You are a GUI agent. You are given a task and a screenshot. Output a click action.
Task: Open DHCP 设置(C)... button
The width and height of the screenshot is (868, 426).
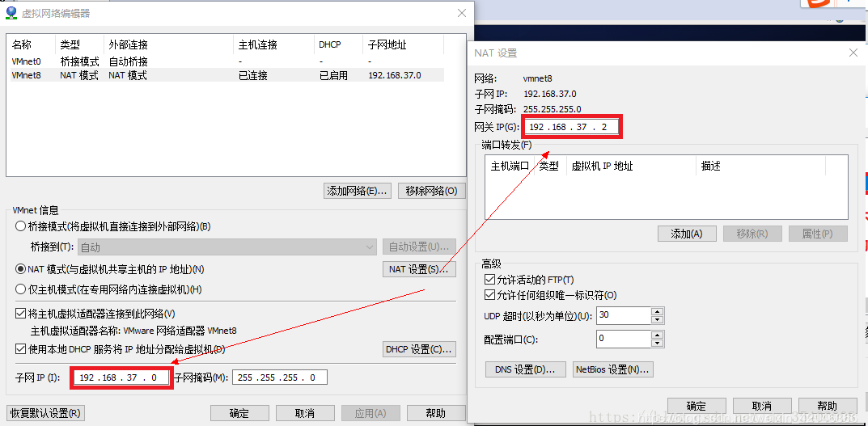coord(419,350)
